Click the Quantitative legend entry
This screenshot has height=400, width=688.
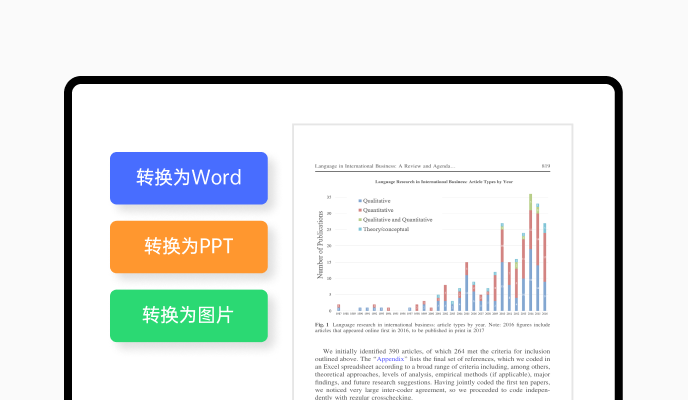coord(376,210)
